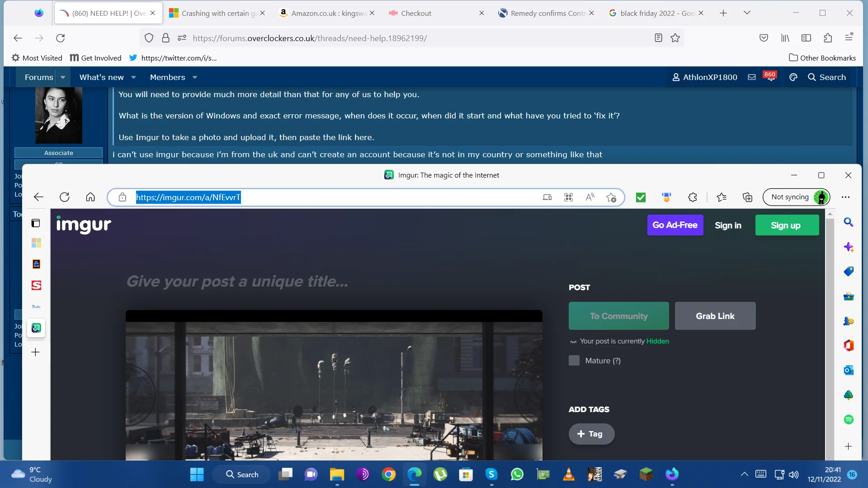
Task: Click the Grab Link button
Action: [715, 316]
